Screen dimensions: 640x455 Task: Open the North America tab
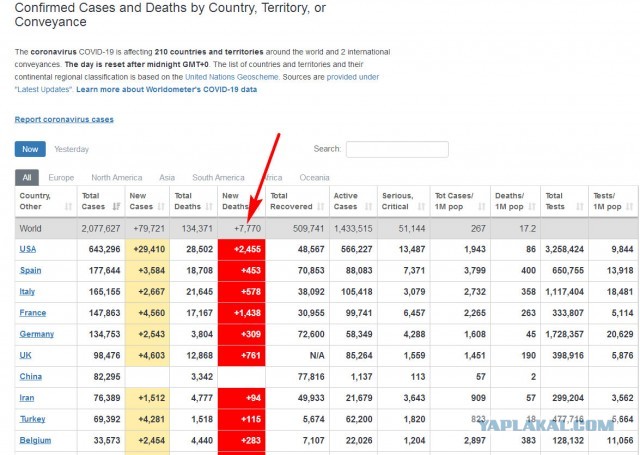(x=117, y=178)
